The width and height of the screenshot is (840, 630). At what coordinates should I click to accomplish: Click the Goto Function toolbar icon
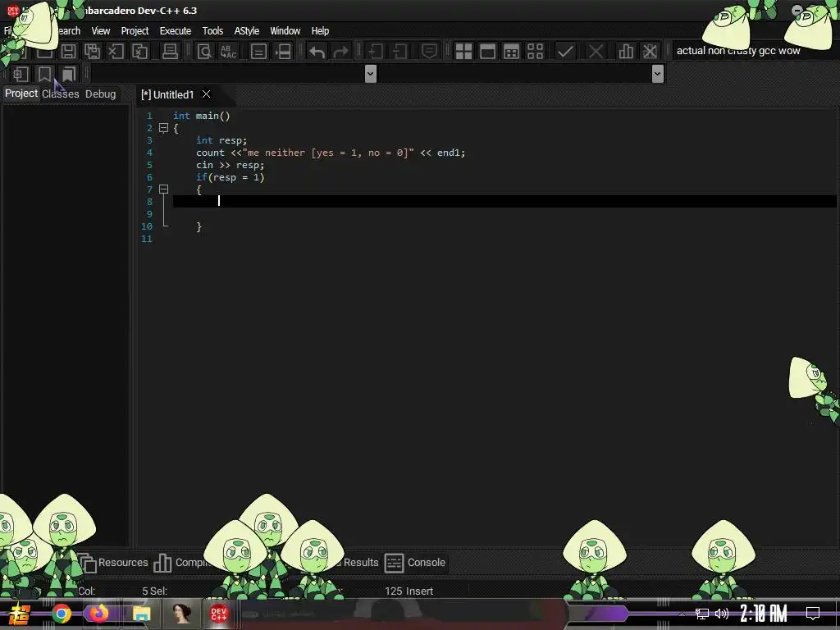[x=258, y=52]
